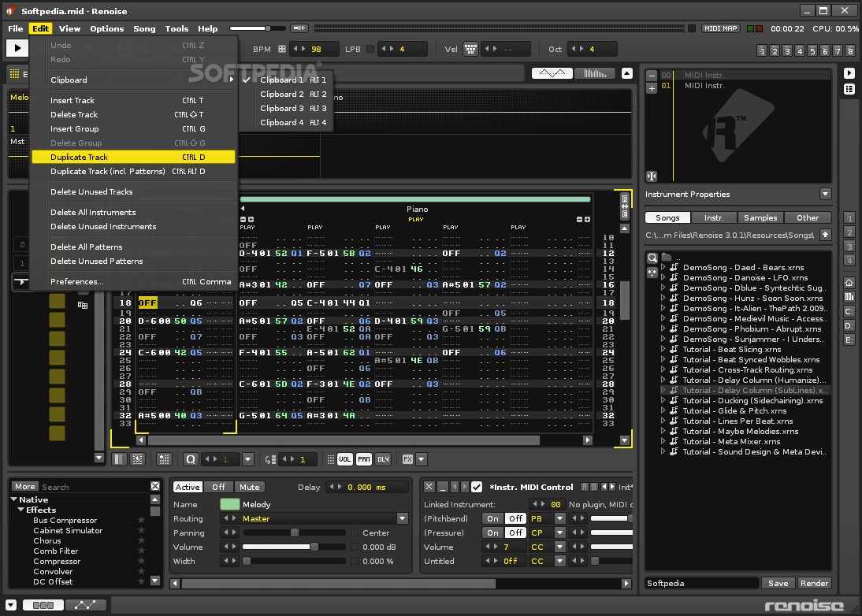
Task: Select preset slot 8 button
Action: coord(850,51)
